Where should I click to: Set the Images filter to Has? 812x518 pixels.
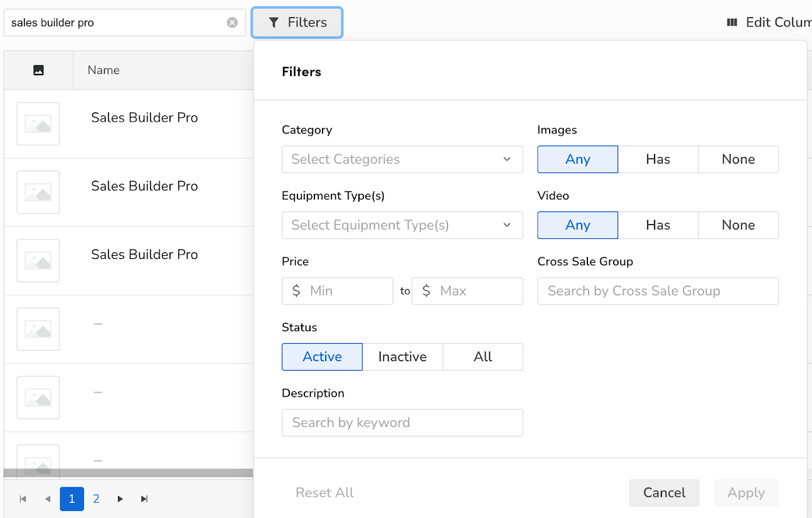(x=658, y=159)
